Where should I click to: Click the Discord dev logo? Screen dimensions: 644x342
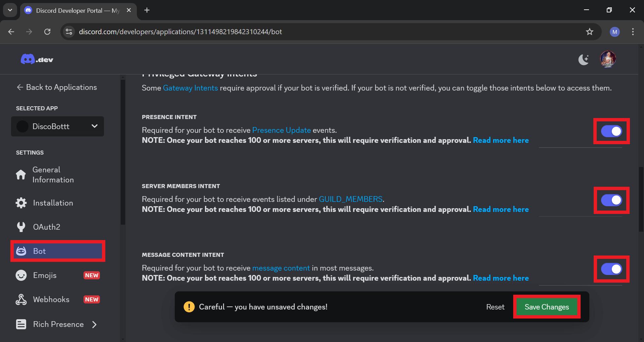click(37, 59)
